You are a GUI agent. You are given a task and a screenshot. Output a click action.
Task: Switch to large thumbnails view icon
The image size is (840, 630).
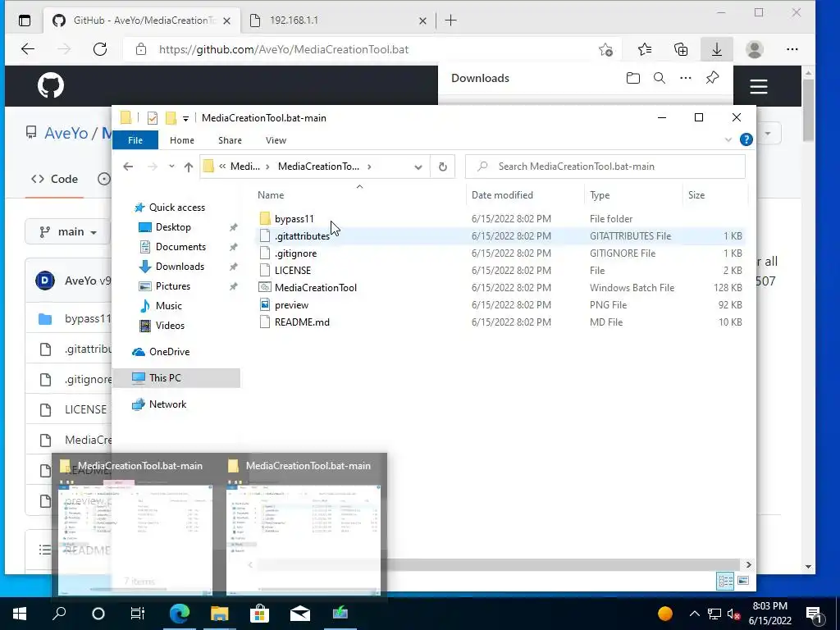pyautogui.click(x=743, y=581)
